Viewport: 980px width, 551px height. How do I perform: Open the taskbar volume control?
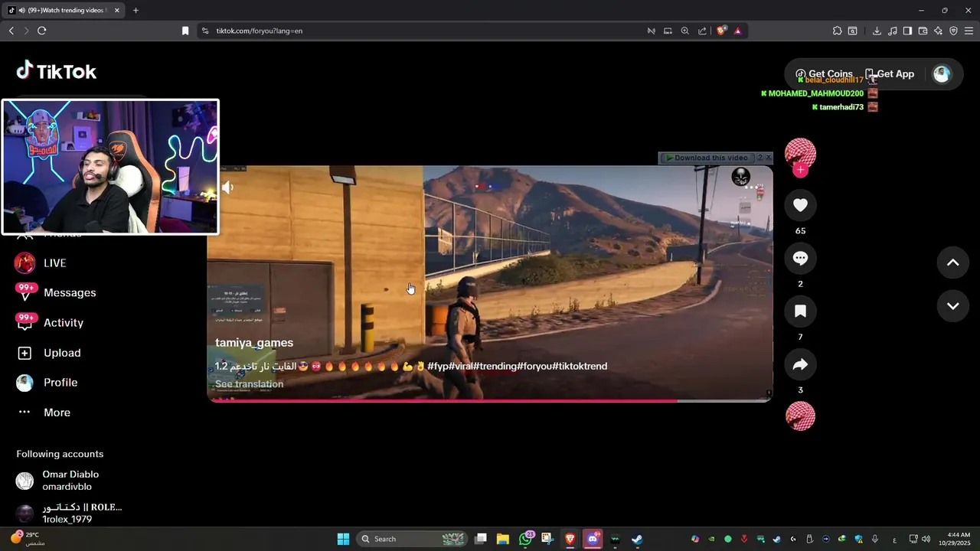pyautogui.click(x=926, y=539)
